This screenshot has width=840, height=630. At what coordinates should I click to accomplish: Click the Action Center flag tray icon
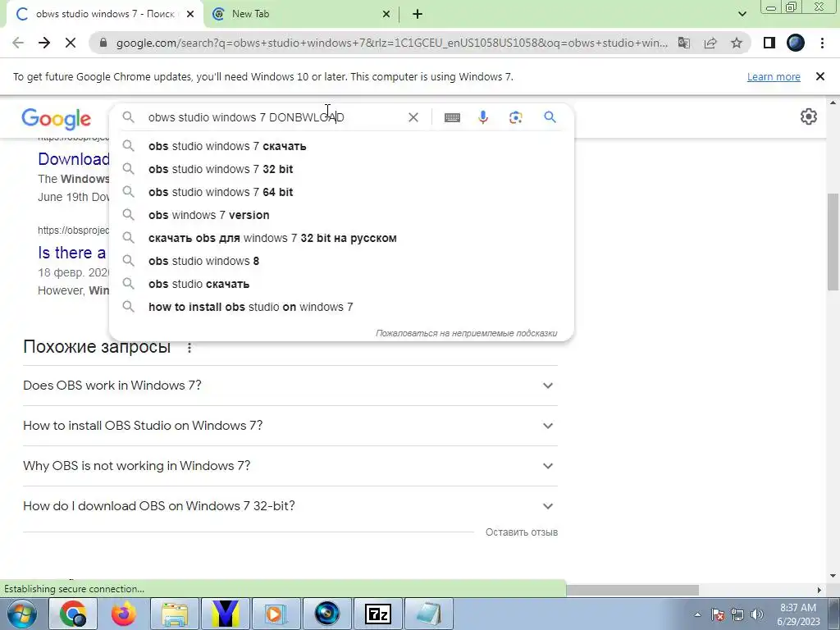(718, 614)
